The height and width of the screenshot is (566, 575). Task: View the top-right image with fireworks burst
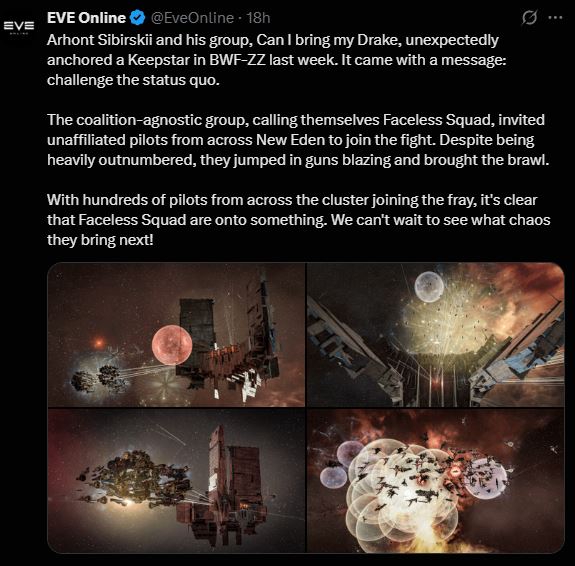435,335
